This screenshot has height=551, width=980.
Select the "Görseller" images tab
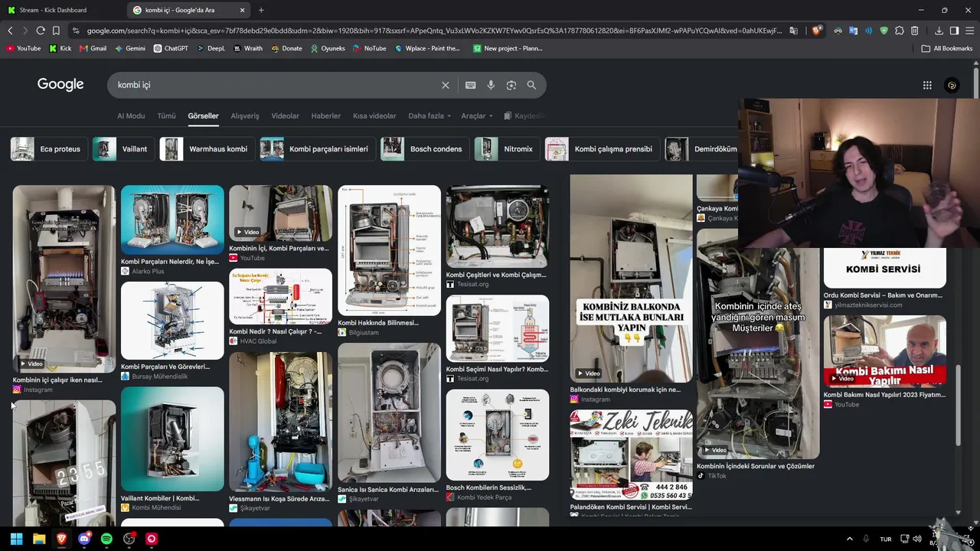coord(203,116)
